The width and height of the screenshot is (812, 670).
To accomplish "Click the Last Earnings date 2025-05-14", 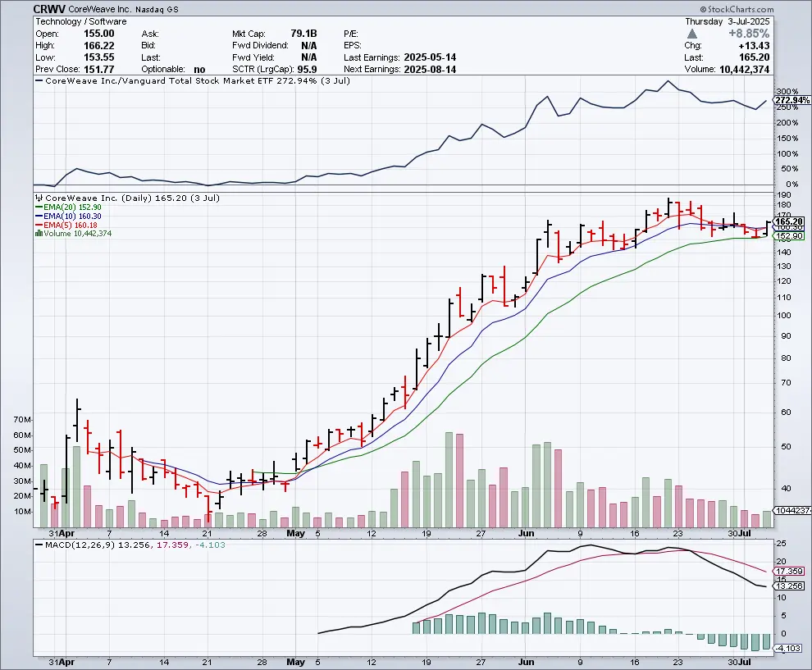I will (x=430, y=57).
